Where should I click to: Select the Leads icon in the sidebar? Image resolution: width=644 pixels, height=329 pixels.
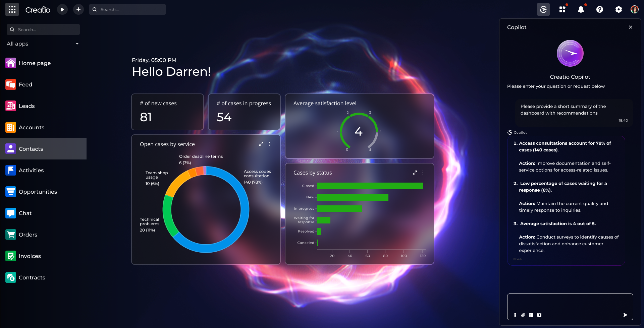10,106
